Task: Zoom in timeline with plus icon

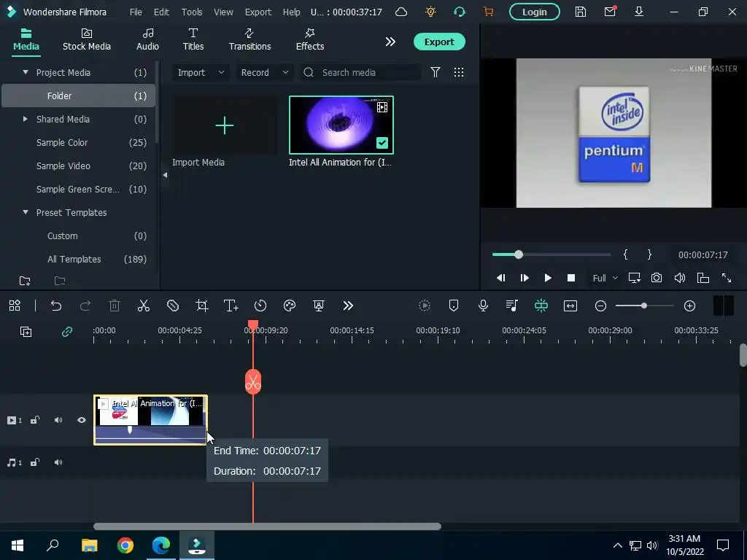Action: tap(689, 306)
